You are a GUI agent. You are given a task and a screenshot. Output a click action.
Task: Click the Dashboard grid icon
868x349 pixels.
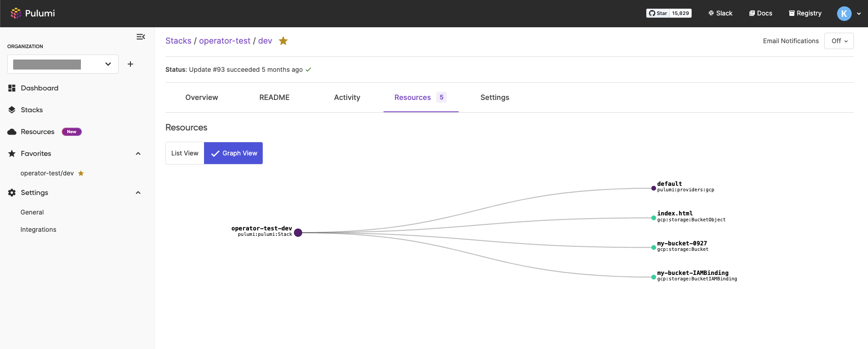click(12, 88)
